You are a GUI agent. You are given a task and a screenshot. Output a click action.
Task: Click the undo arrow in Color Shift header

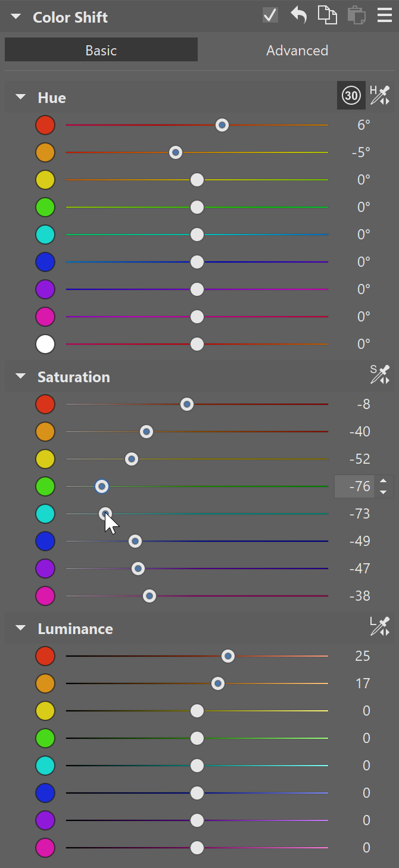click(x=298, y=15)
